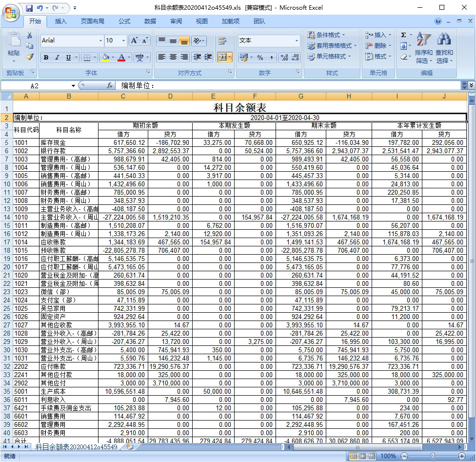Toggle italic formatting
This screenshot has height=462, width=476.
click(57, 58)
